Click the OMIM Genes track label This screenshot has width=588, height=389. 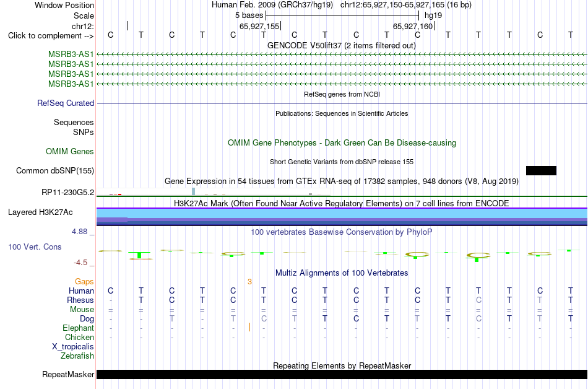(70, 152)
